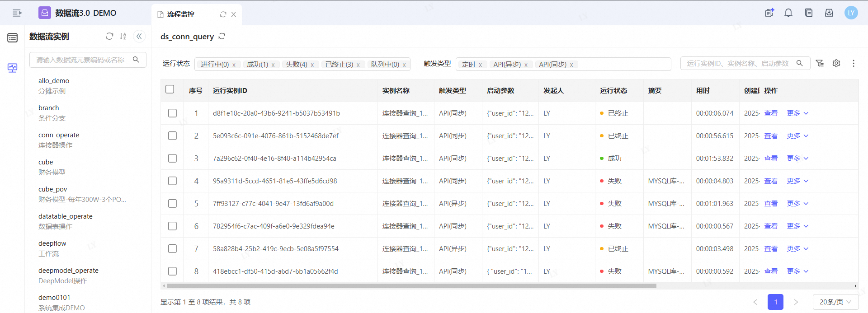Toggle the select-all checkbox in header

pyautogui.click(x=170, y=89)
